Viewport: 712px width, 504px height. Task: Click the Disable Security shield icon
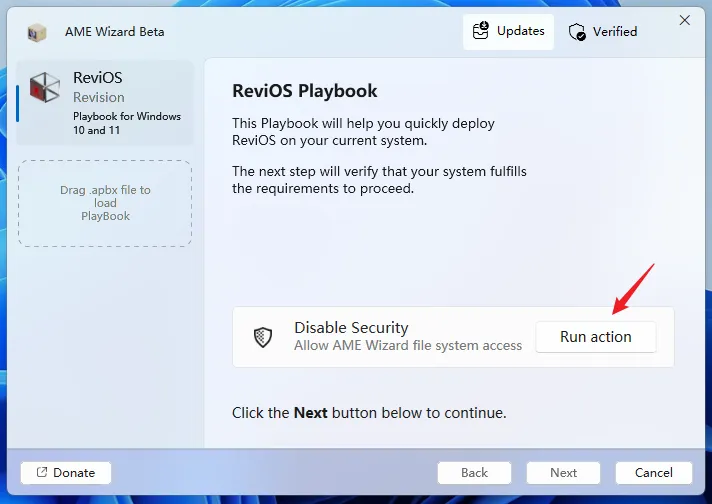[262, 337]
